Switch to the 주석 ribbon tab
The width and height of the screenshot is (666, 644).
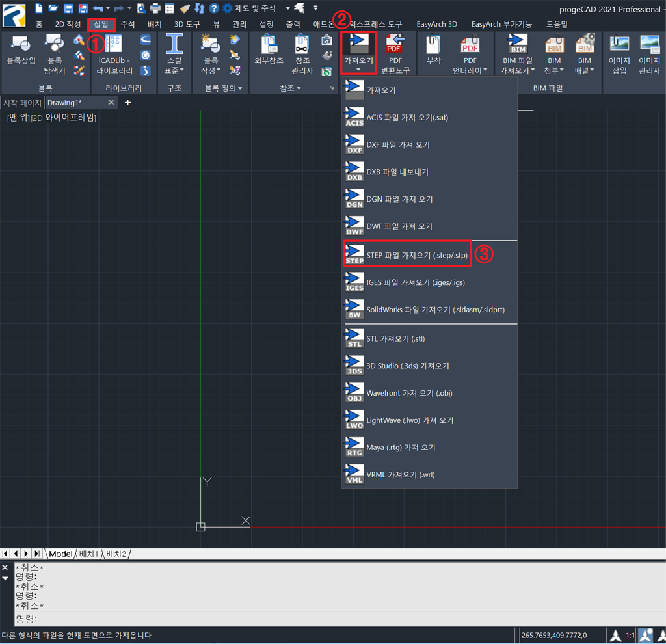pyautogui.click(x=127, y=24)
